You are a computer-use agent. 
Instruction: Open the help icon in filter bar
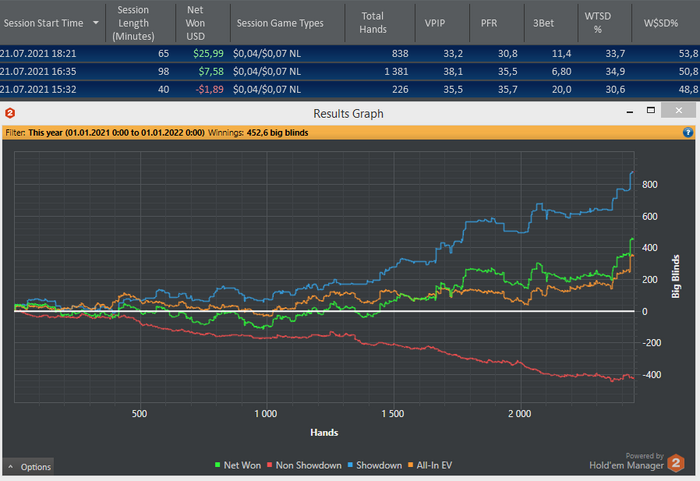pyautogui.click(x=688, y=132)
